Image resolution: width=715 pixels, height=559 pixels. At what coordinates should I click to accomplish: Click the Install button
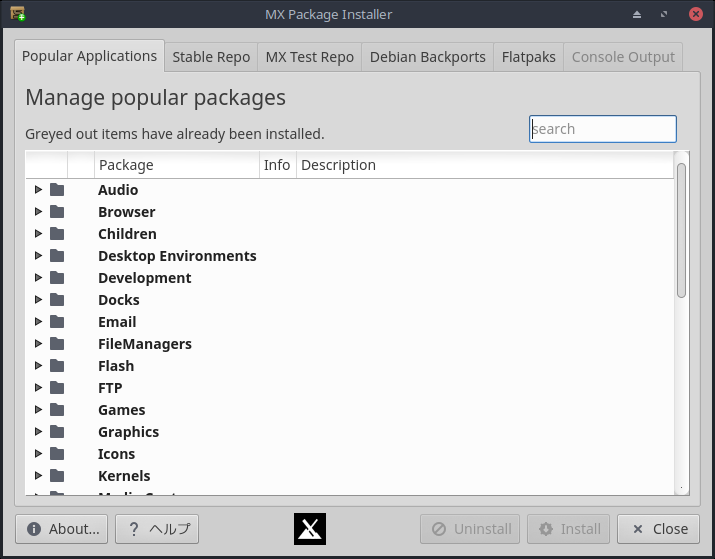pos(568,529)
